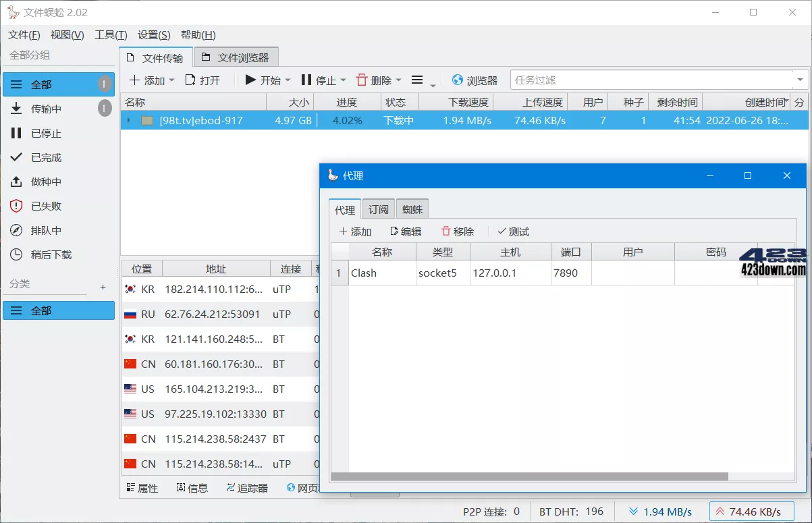Start the download with 开始 button
This screenshot has height=523, width=812.
(262, 80)
